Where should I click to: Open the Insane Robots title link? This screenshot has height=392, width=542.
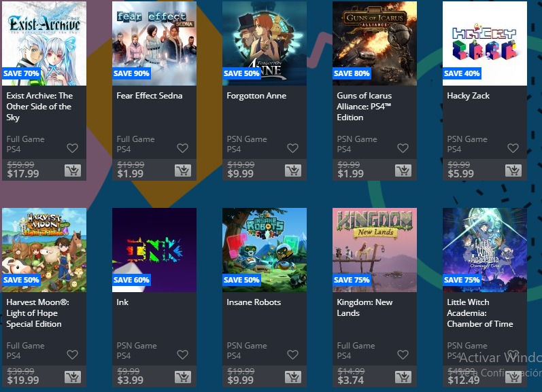254,302
